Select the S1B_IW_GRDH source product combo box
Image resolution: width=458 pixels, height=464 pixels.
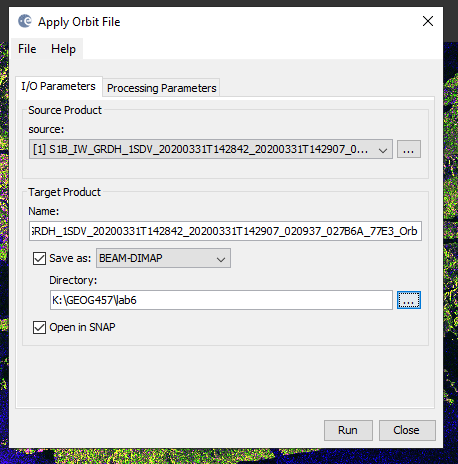(x=211, y=149)
